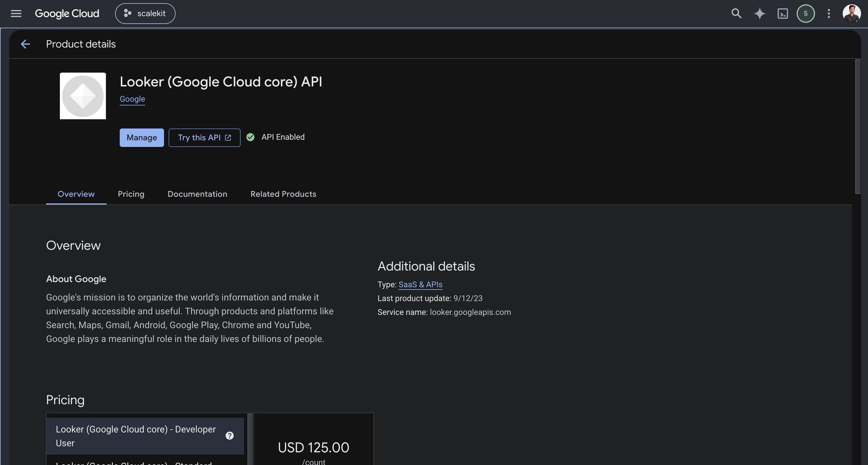Screen dimensions: 868x465
Task: Select the Developer User pricing row
Action: (145, 436)
